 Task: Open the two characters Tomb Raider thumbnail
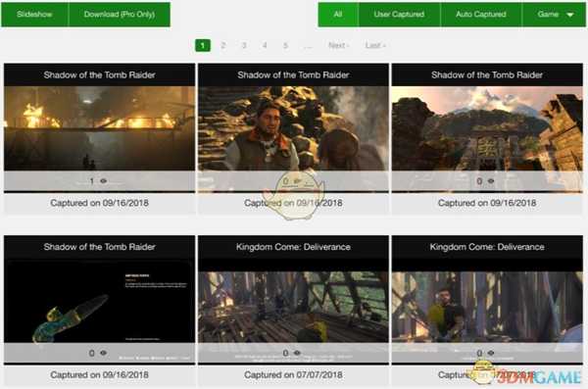point(293,128)
